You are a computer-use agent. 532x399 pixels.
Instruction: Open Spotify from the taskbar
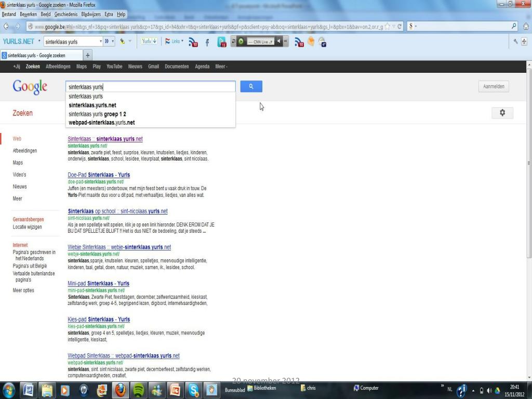(138, 391)
